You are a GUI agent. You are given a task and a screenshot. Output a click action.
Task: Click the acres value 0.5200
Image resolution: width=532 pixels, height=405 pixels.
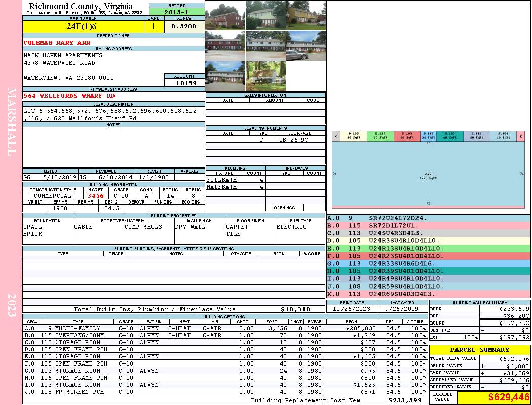184,27
